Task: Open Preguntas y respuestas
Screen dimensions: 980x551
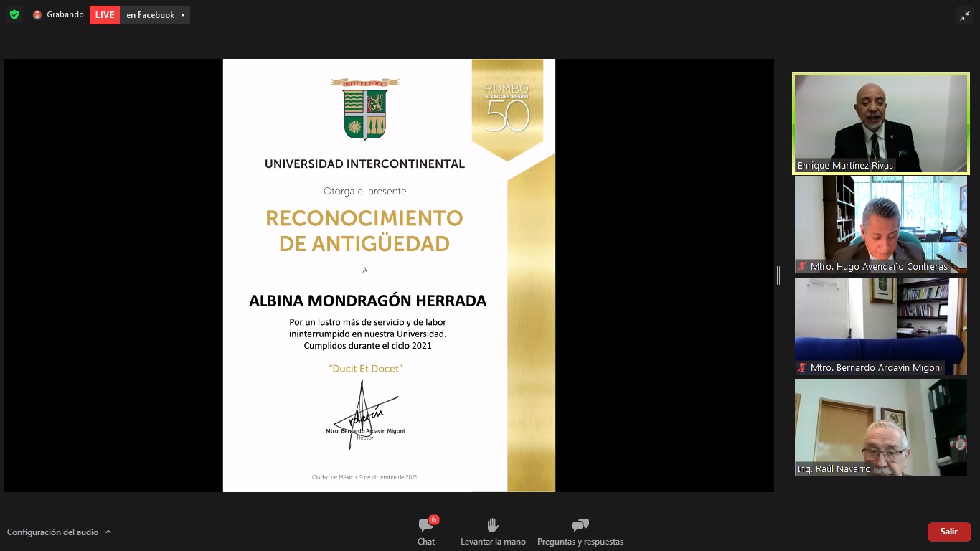Action: pyautogui.click(x=580, y=532)
